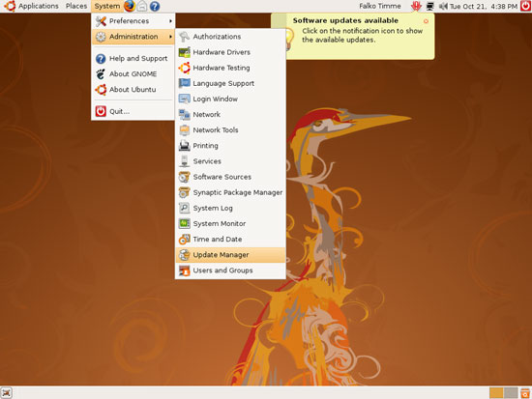Click the Hardware Drivers card icon
The width and height of the screenshot is (532, 399).
click(184, 52)
